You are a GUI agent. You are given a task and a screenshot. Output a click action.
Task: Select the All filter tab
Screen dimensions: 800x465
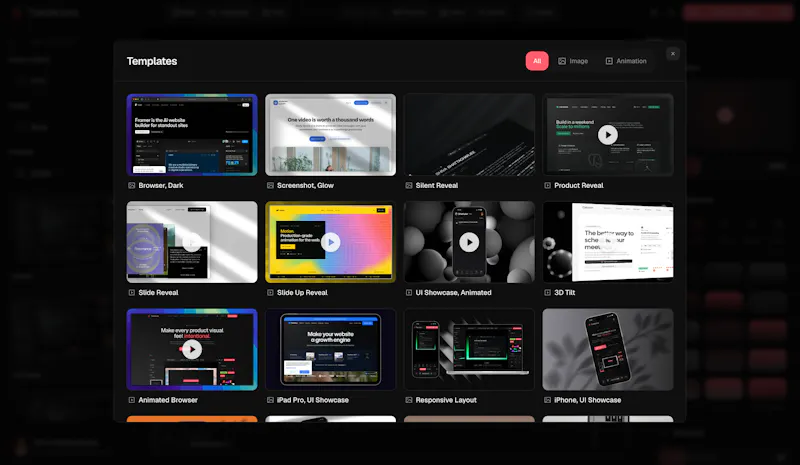tap(537, 61)
